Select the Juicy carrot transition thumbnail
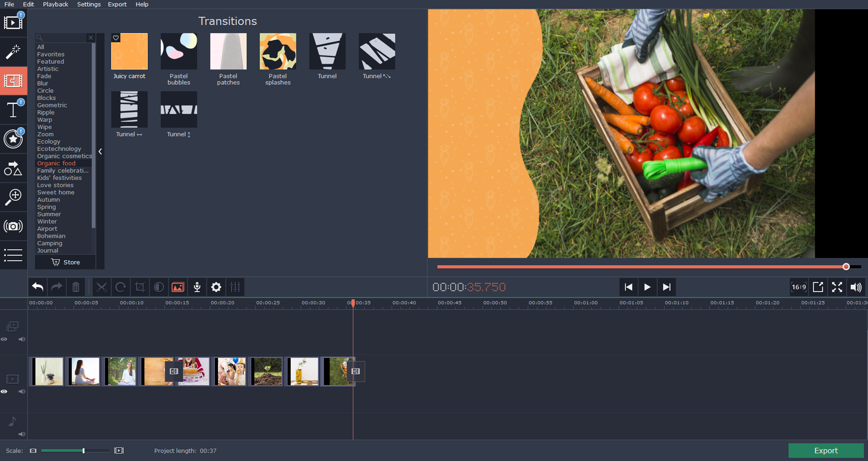 [129, 51]
